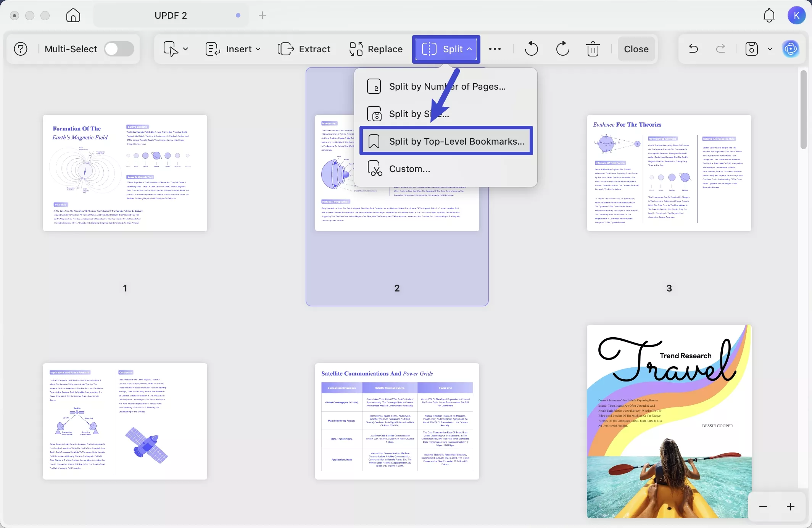Delete selected page with trash icon

click(x=593, y=49)
